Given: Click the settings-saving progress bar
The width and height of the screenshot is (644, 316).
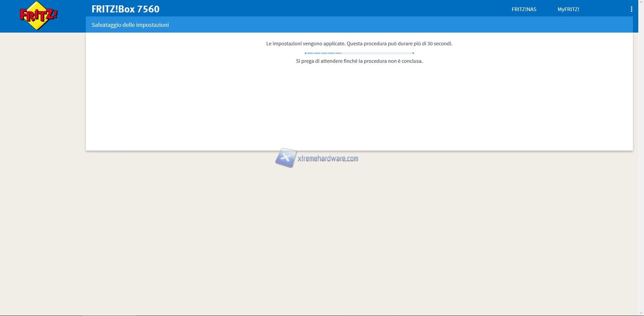Looking at the screenshot, I should tap(359, 53).
